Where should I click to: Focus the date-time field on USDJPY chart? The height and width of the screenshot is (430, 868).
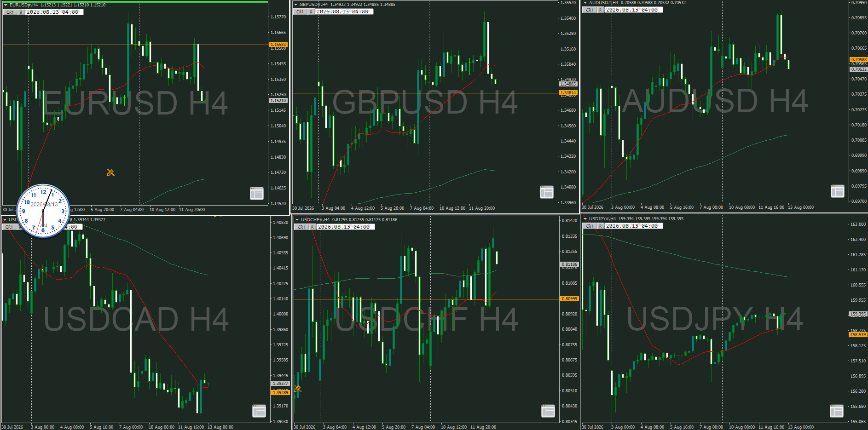634,226
